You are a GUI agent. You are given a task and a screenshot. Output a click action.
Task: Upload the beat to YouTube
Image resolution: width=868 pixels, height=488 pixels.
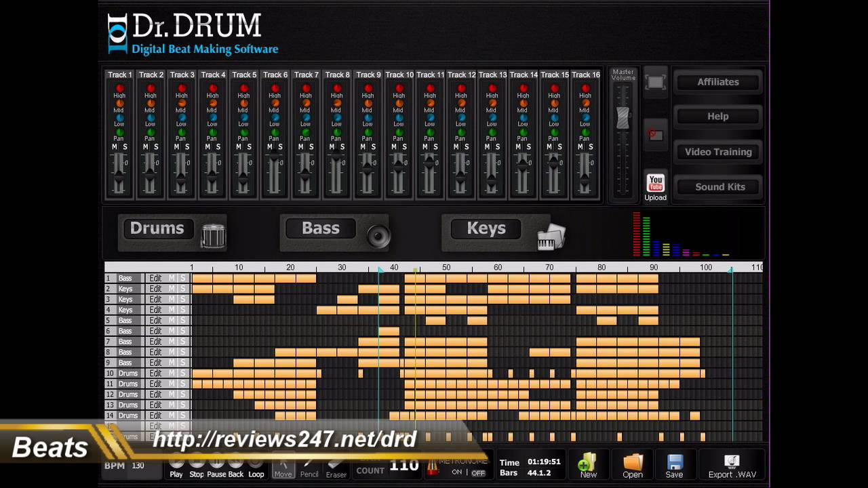point(655,187)
